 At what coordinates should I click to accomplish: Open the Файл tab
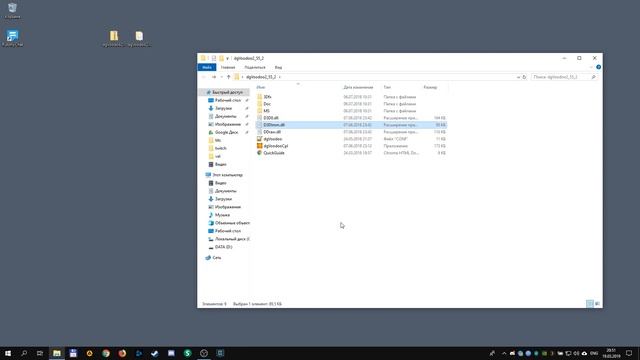pos(207,67)
